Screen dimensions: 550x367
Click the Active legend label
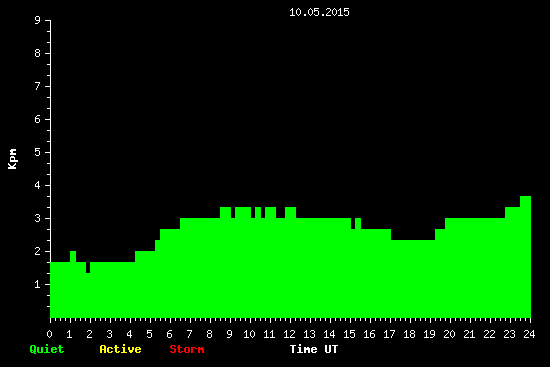click(x=120, y=349)
